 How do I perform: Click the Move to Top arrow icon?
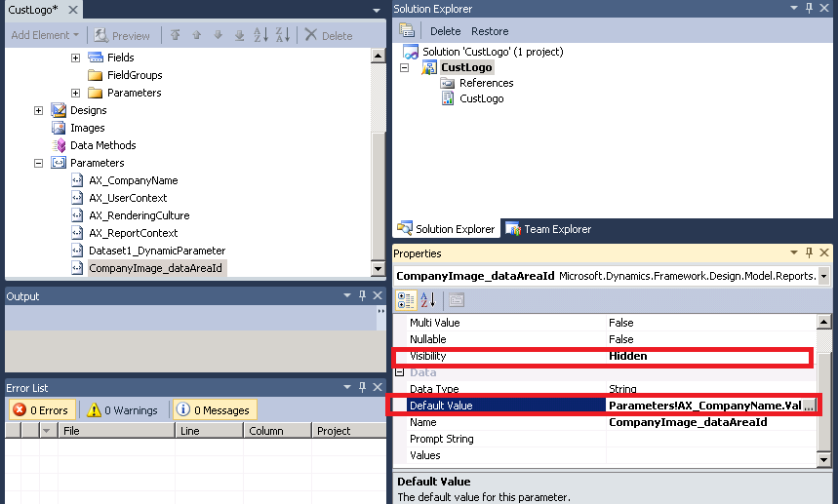176,35
